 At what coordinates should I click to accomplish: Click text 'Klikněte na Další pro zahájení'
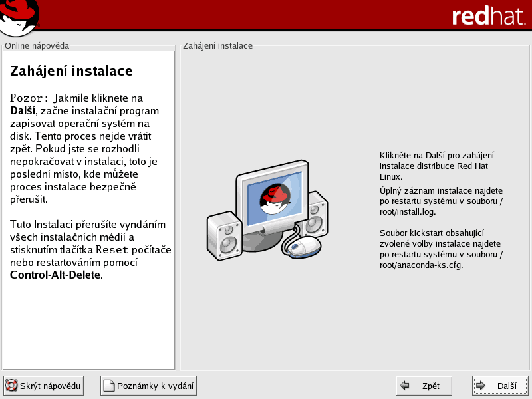437,156
